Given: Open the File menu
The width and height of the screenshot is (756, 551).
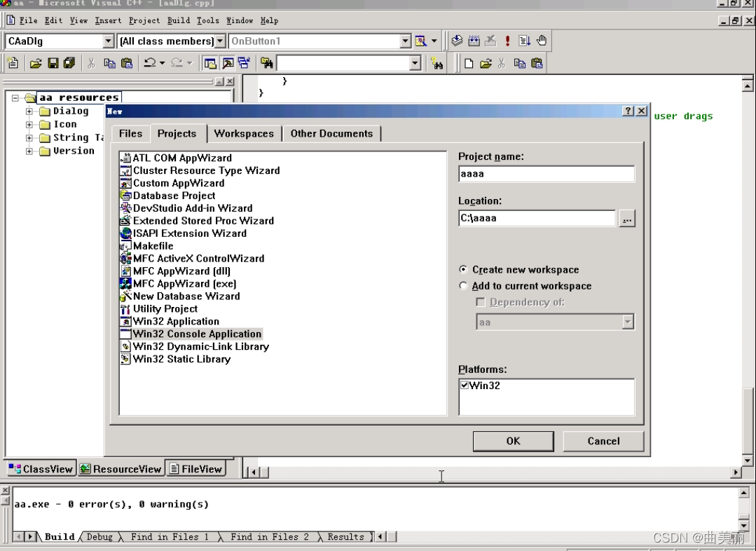Looking at the screenshot, I should click(29, 20).
